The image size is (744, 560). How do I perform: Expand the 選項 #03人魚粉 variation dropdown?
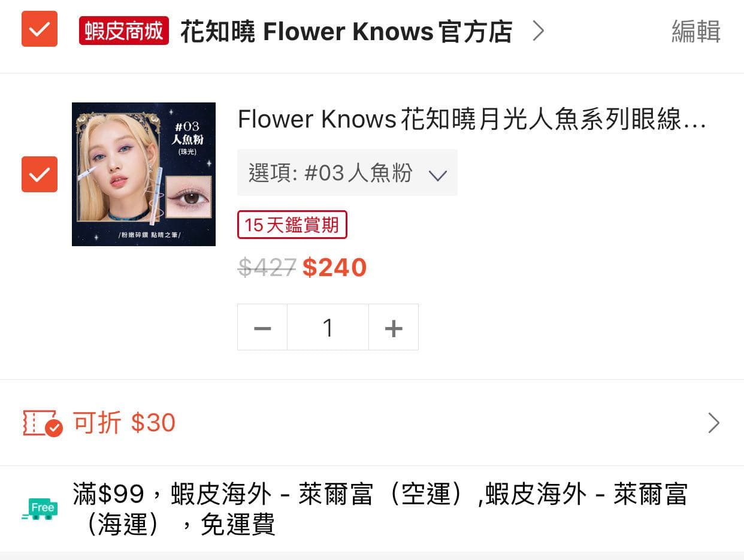[x=347, y=172]
